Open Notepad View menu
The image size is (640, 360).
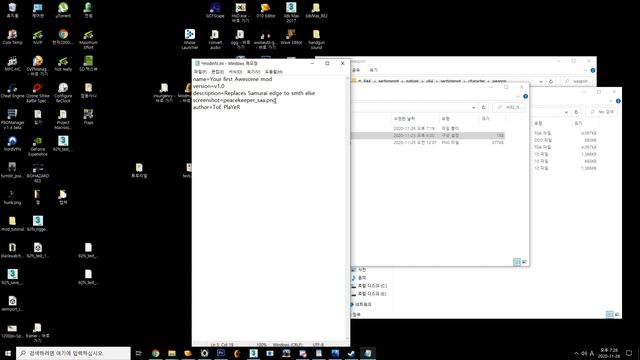coord(253,72)
